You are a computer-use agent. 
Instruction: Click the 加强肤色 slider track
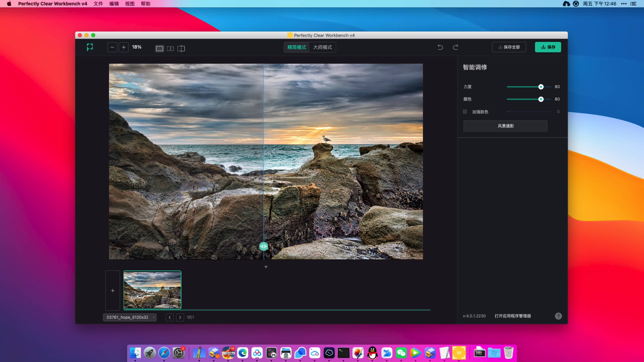pos(529,112)
